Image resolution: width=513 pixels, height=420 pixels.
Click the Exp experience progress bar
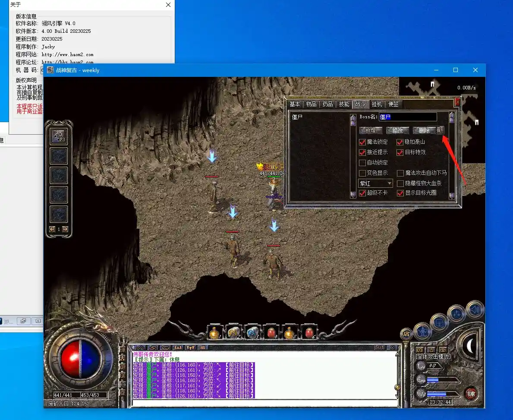click(443, 380)
